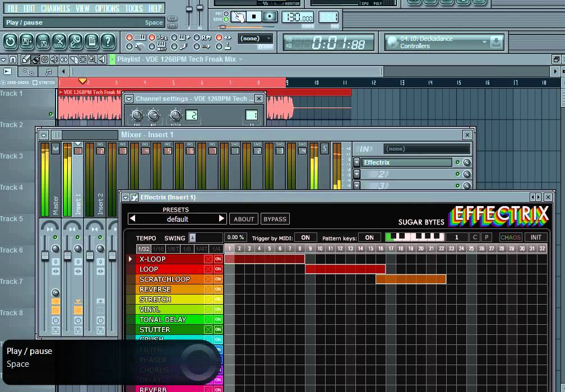Click the BYPASS button in Effectrix
Image resolution: width=565 pixels, height=392 pixels.
point(275,219)
